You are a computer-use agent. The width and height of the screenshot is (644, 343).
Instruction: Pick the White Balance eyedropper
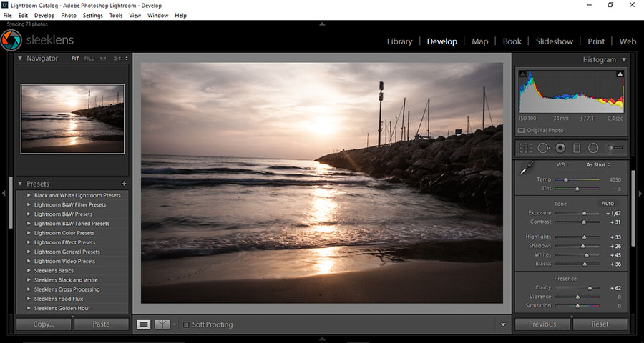click(526, 169)
